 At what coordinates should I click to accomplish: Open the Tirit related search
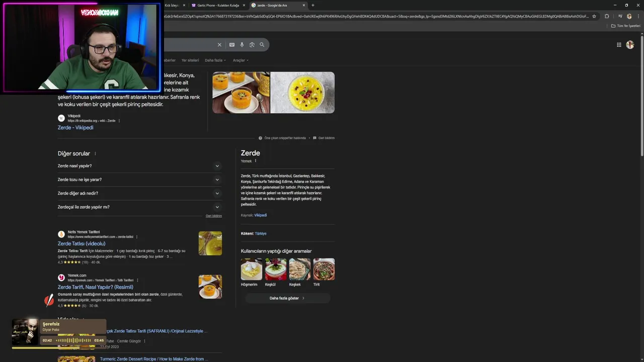click(x=324, y=273)
